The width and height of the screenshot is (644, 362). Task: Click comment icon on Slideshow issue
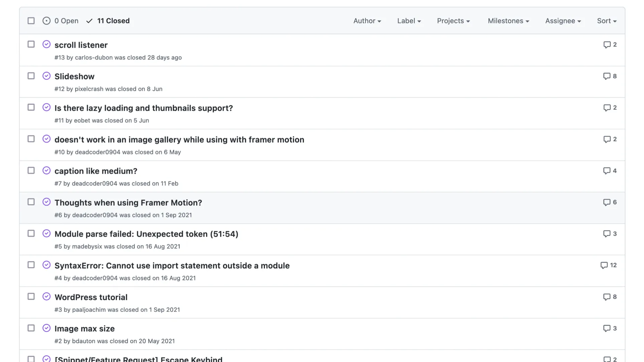(x=607, y=76)
